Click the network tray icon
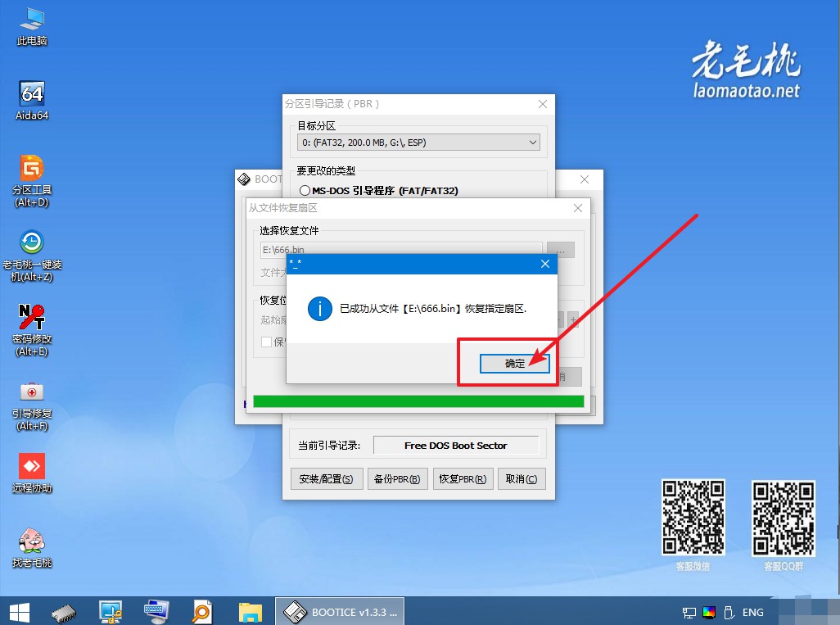 pyautogui.click(x=689, y=612)
